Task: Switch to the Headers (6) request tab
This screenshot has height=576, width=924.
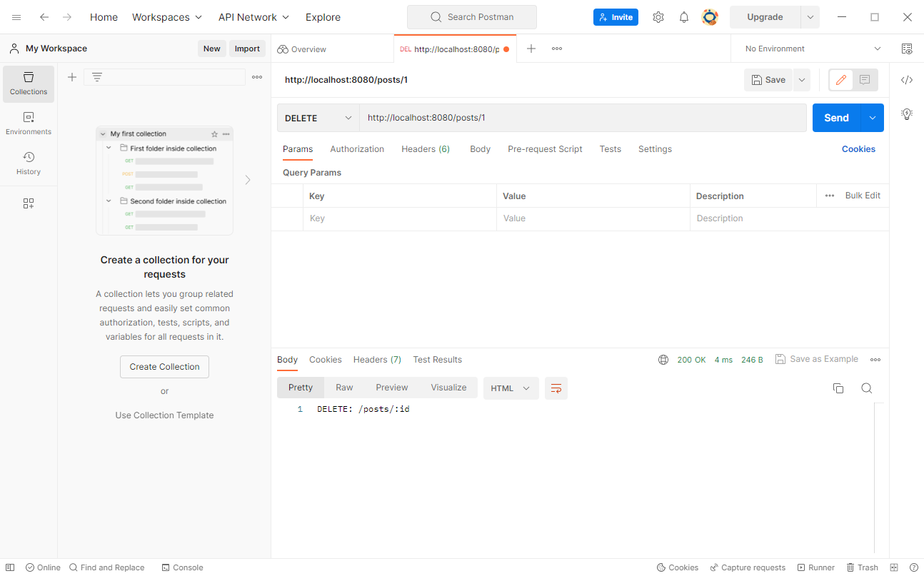Action: (426, 149)
